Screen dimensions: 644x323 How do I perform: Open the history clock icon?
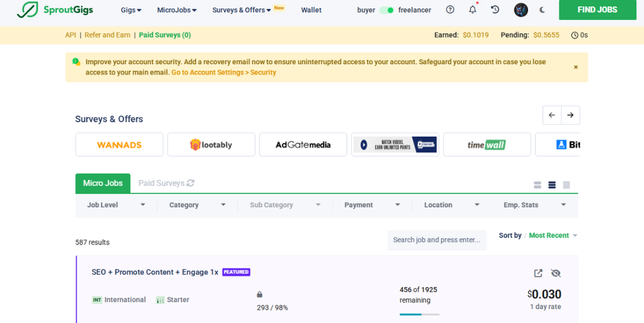pos(495,10)
